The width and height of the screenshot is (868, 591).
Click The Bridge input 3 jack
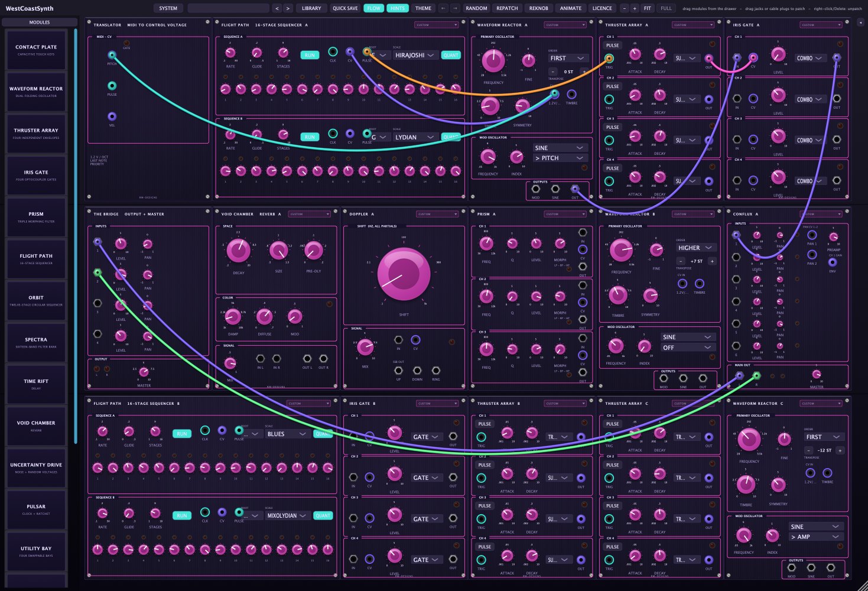click(97, 303)
